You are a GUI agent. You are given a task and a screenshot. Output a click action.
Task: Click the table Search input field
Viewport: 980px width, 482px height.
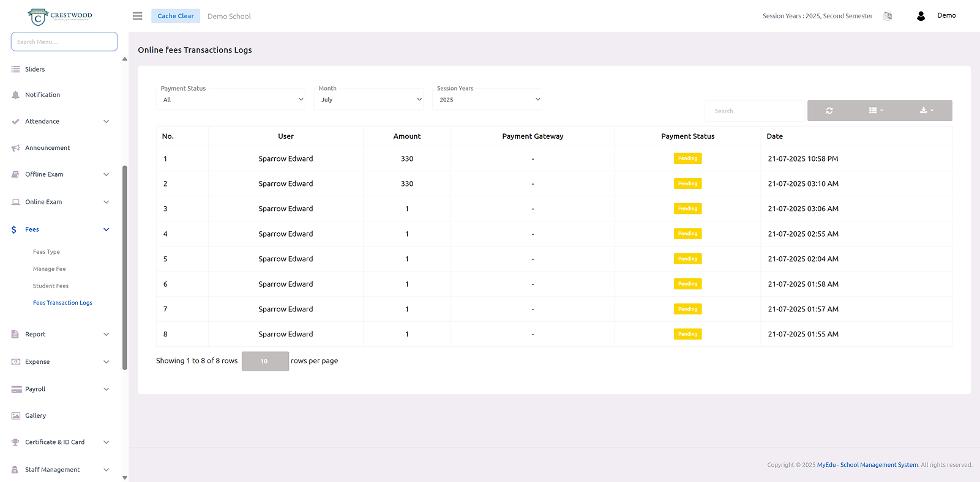tap(754, 111)
